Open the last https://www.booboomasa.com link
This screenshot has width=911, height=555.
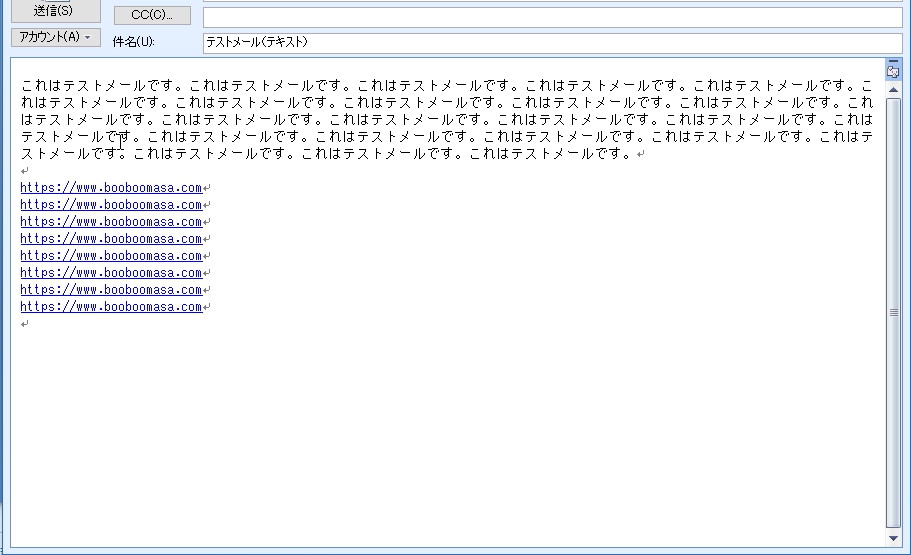click(x=111, y=307)
